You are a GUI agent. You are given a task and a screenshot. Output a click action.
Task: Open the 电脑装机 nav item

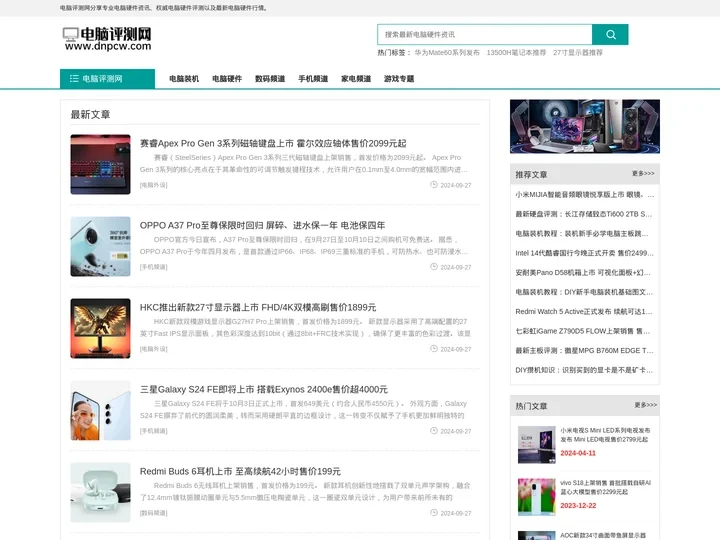point(184,79)
